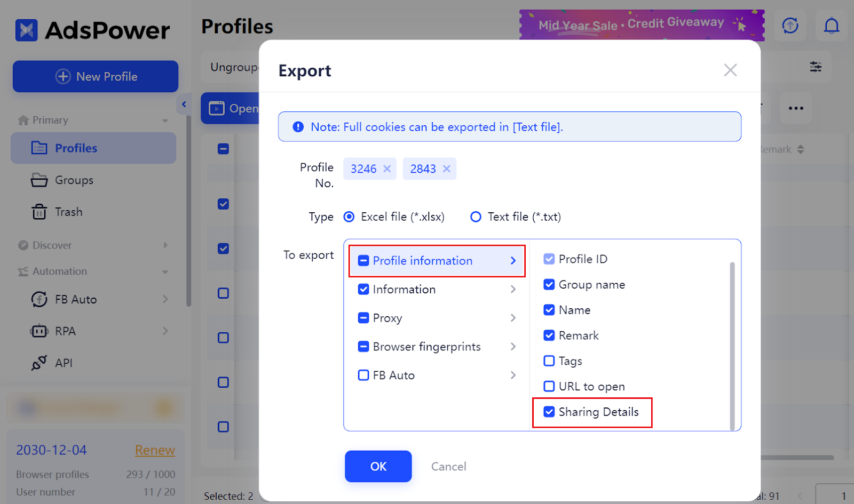Open the filter settings sliders icon

816,67
